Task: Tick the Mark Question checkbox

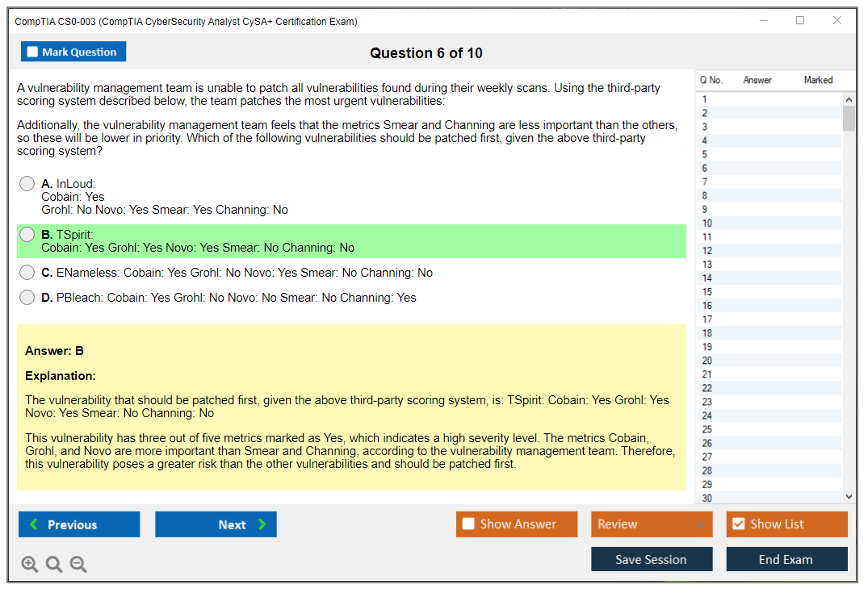Action: (32, 52)
